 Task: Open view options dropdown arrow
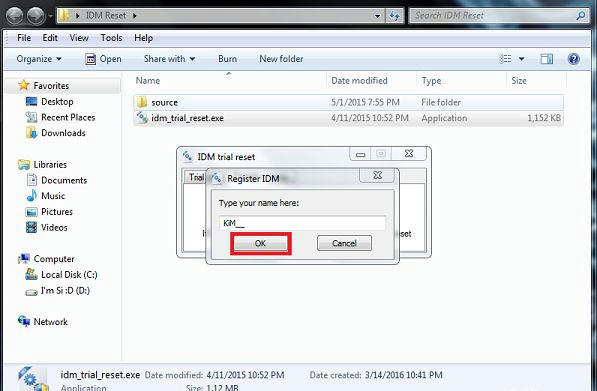(522, 59)
